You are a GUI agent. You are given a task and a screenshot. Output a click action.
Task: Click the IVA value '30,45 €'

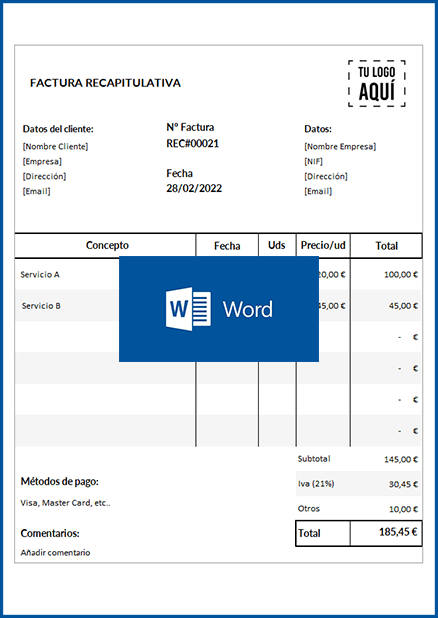coord(403,484)
